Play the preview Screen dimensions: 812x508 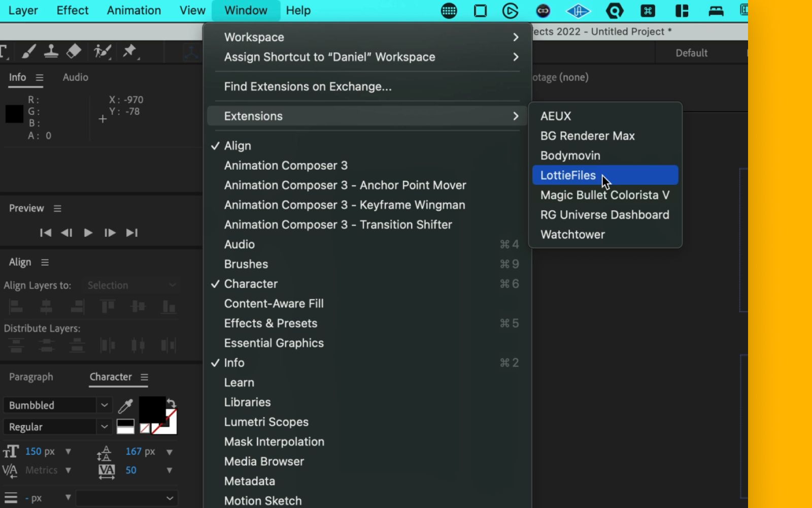point(88,233)
